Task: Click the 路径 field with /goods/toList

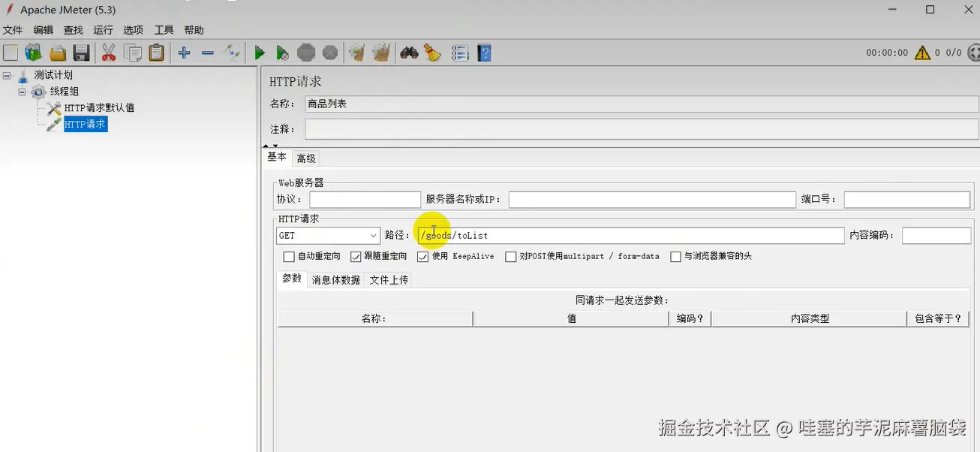Action: [631, 236]
